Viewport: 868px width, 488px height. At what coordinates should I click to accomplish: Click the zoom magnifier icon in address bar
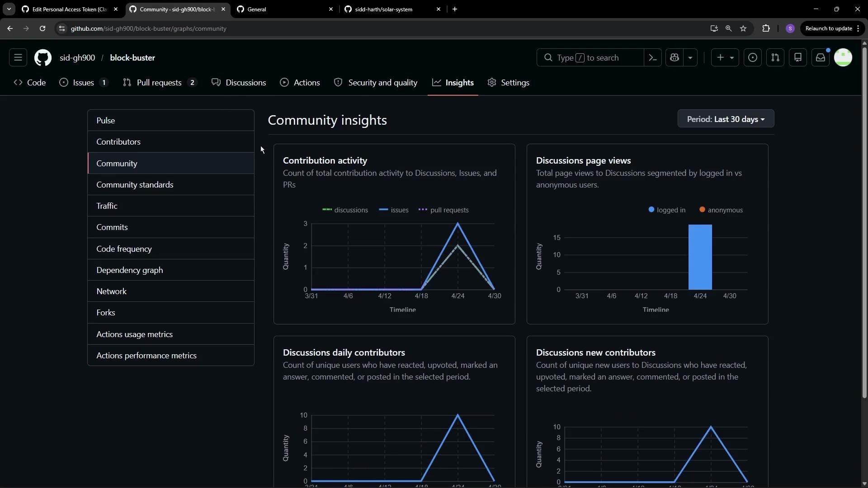coord(728,28)
